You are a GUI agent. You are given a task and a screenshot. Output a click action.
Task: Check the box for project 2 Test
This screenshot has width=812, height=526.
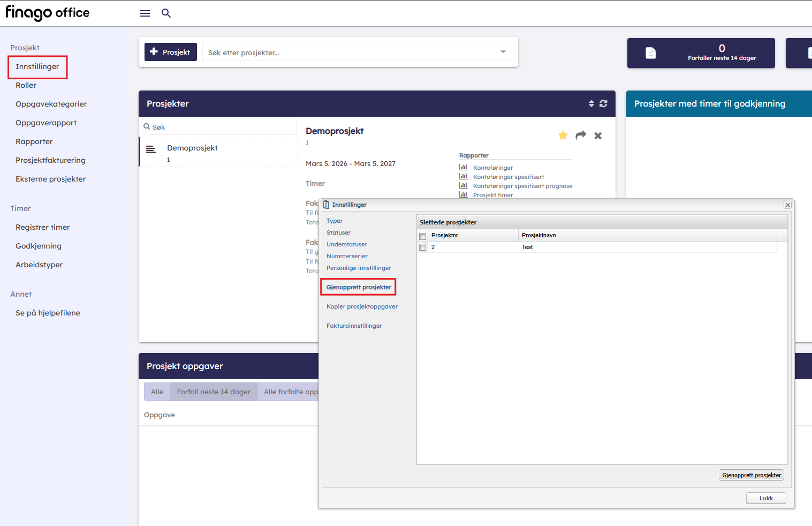click(423, 247)
